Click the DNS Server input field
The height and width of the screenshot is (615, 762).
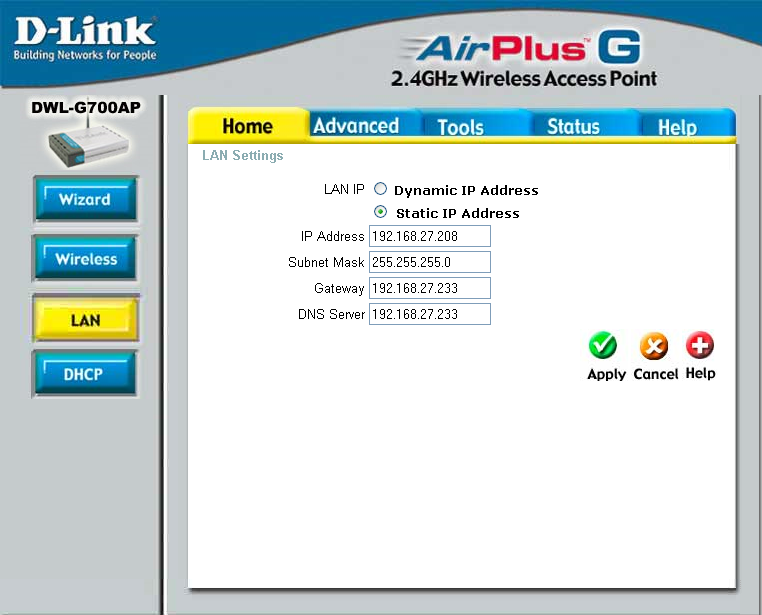(x=430, y=314)
